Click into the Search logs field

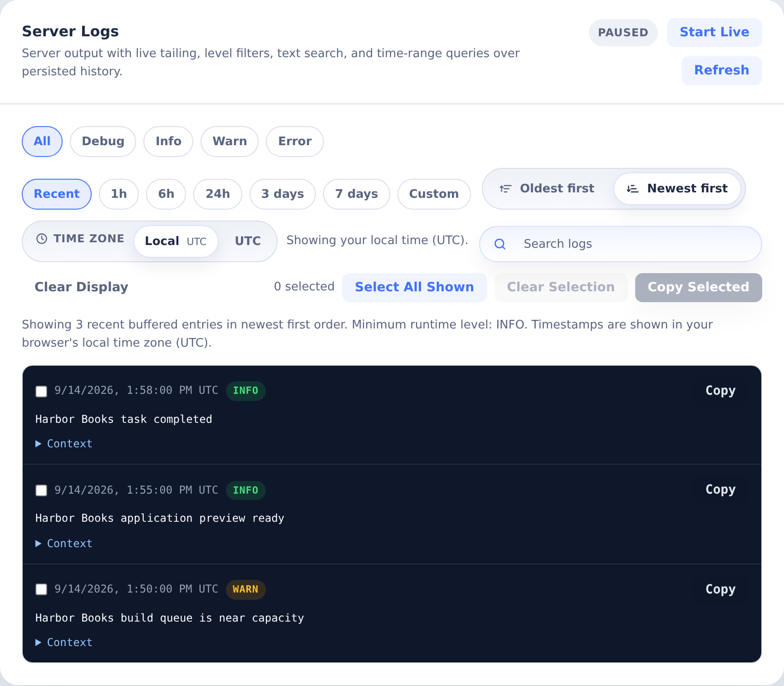coord(621,244)
